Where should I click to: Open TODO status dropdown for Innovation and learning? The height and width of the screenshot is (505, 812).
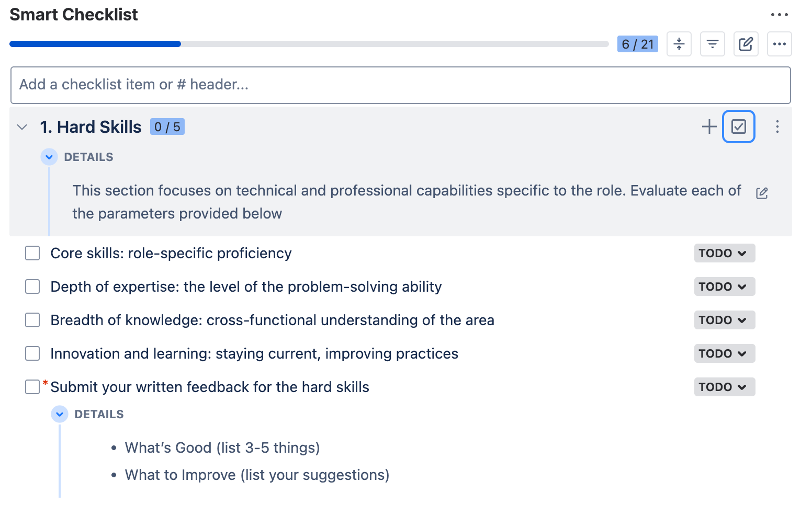click(x=724, y=353)
